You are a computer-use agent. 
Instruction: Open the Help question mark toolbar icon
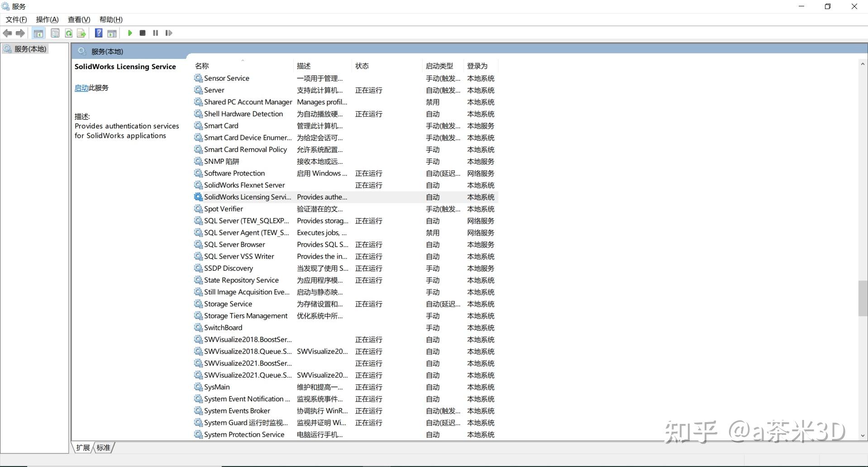[99, 33]
